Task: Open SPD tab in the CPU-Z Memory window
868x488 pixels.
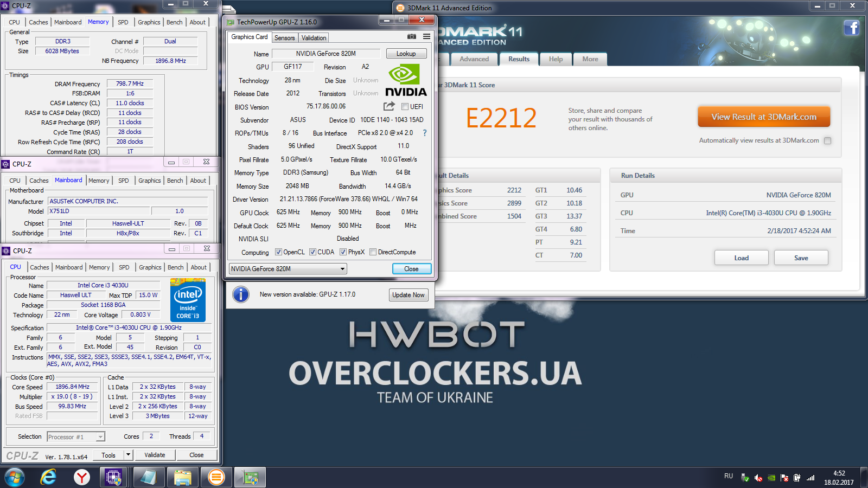Action: click(x=123, y=22)
